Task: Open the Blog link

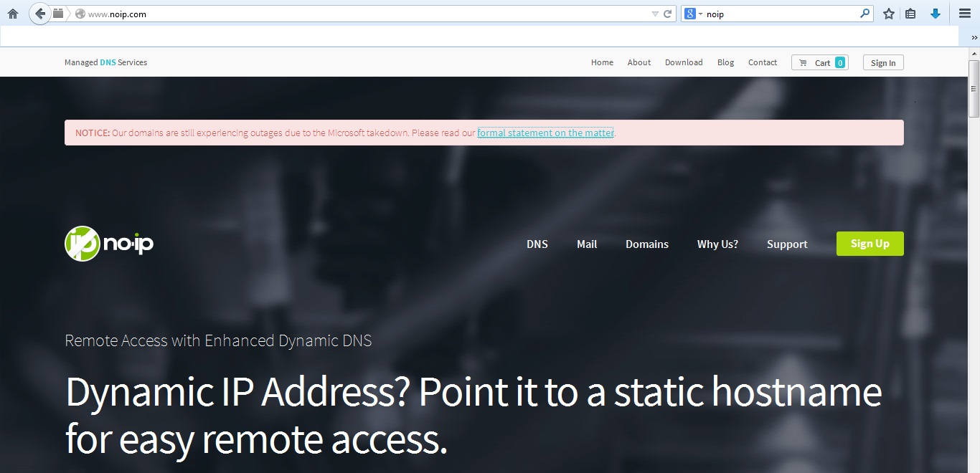Action: coord(725,62)
